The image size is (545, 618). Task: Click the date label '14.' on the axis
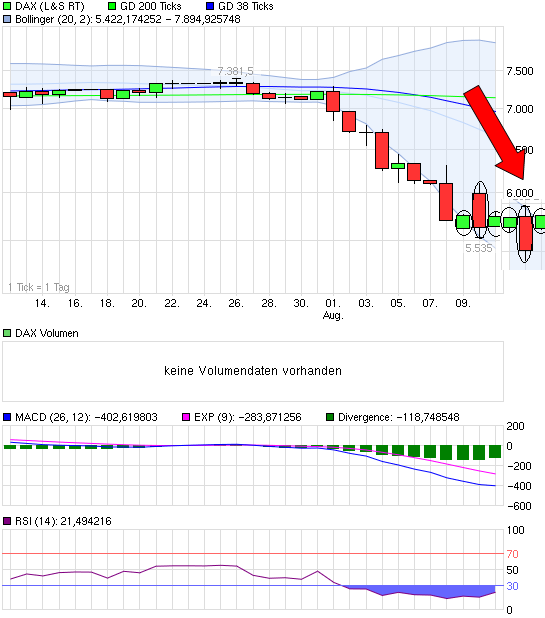pos(42,303)
